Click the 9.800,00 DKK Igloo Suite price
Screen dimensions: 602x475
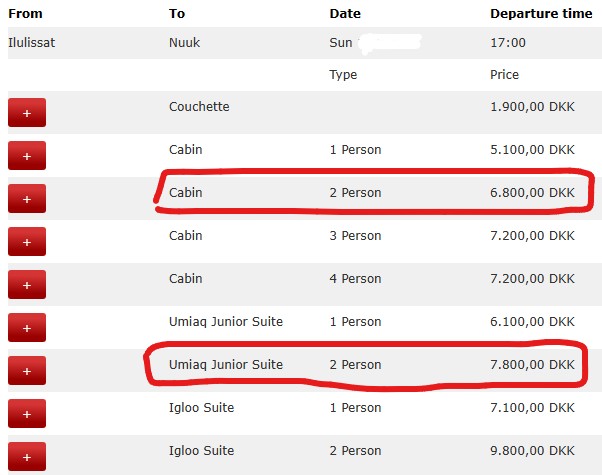pos(533,450)
